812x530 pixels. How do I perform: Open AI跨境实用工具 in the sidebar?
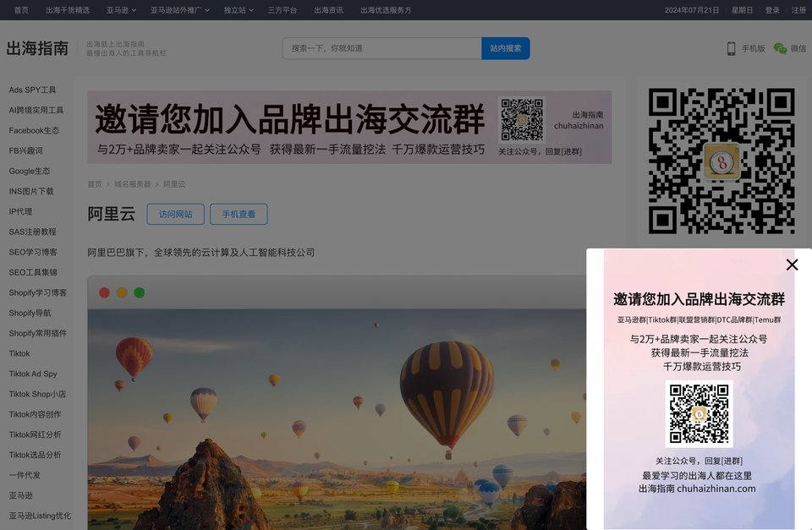tap(36, 110)
